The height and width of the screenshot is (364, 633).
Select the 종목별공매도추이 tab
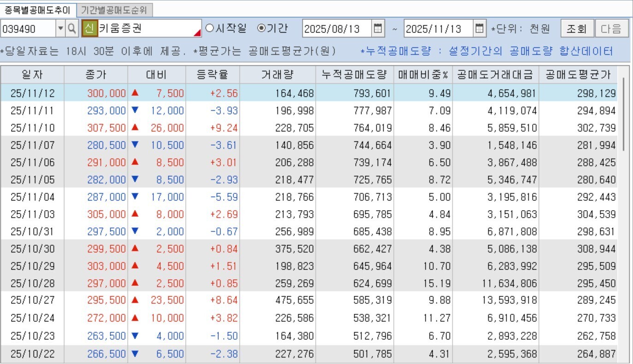(x=38, y=10)
